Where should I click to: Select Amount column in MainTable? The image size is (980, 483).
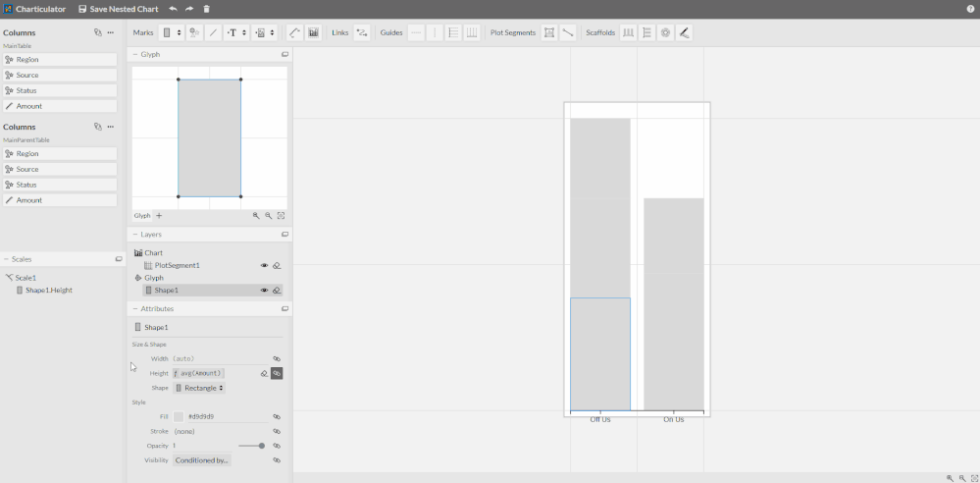click(x=60, y=106)
